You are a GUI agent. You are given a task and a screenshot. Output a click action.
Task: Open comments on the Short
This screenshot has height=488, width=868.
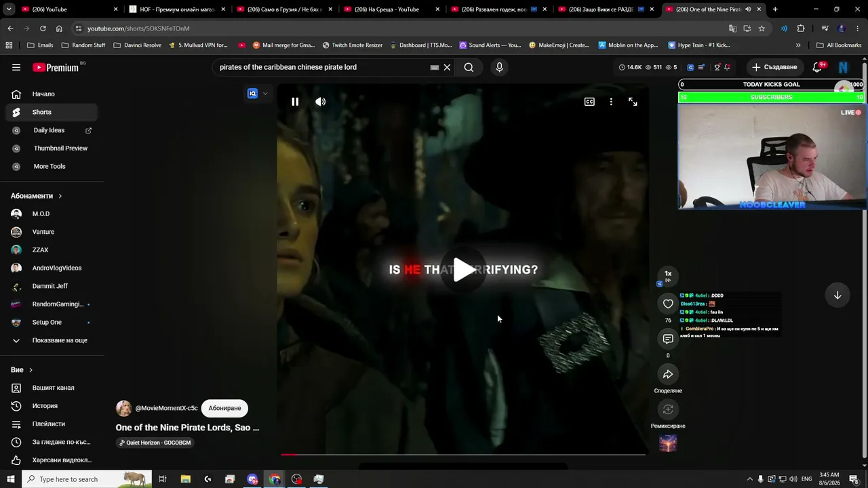click(668, 339)
